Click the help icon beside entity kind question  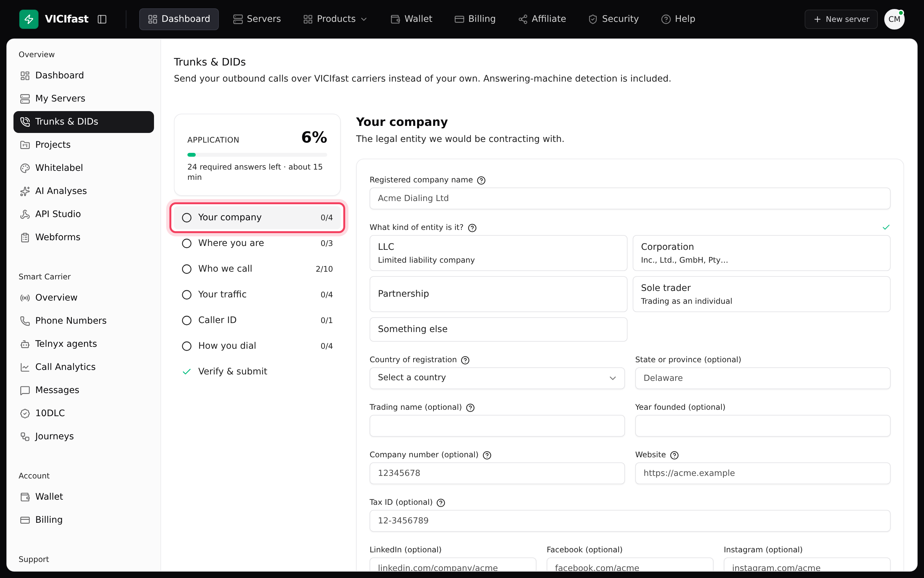472,228
